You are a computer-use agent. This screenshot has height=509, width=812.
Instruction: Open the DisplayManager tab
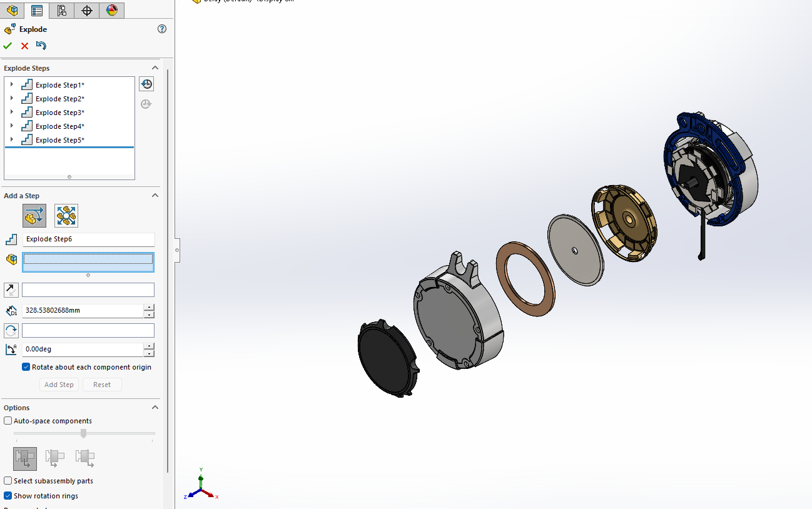(111, 10)
